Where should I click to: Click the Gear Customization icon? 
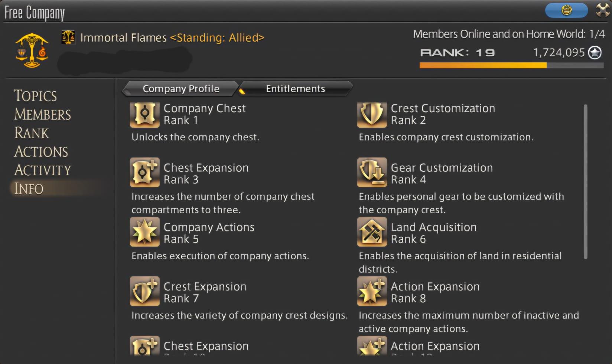(x=372, y=172)
